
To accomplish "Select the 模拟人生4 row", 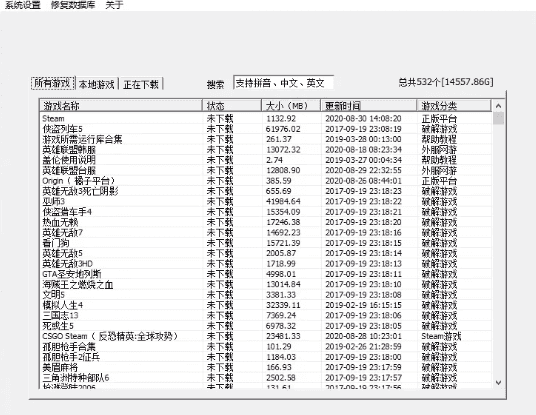I will pos(266,305).
